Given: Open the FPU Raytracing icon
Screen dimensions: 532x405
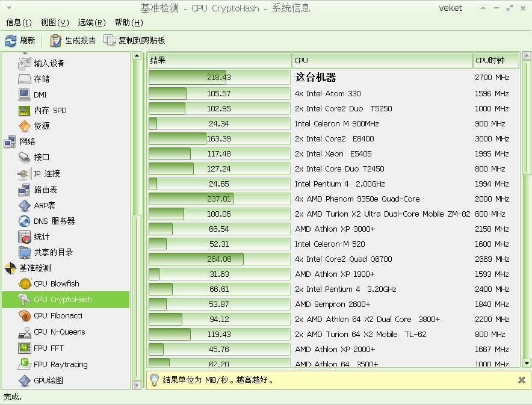Looking at the screenshot, I should (x=25, y=364).
